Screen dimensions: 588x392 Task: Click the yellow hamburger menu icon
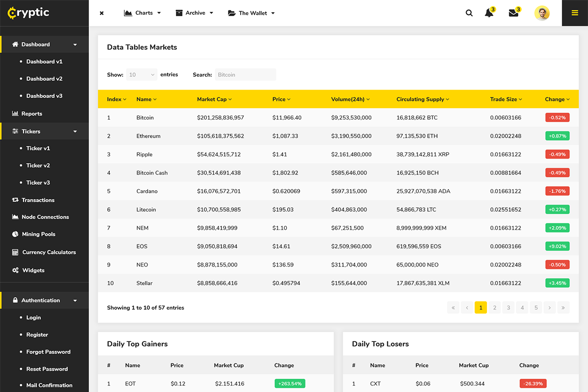pyautogui.click(x=575, y=13)
